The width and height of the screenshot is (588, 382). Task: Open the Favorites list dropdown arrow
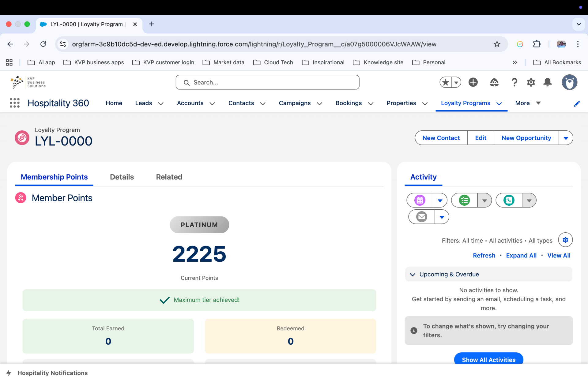pos(456,82)
